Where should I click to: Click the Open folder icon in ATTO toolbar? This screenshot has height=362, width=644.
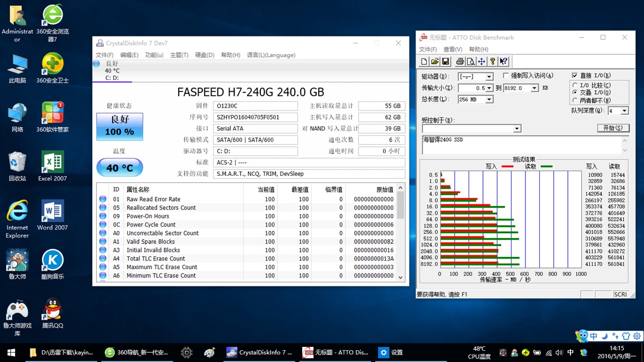pyautogui.click(x=435, y=62)
